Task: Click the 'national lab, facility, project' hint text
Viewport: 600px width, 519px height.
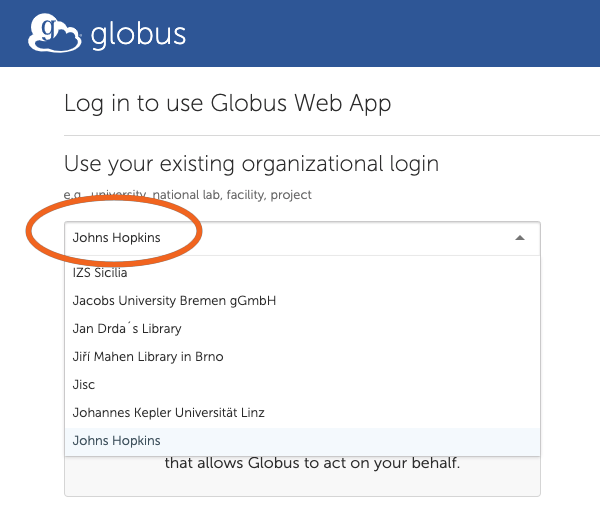Action: pyautogui.click(x=232, y=195)
